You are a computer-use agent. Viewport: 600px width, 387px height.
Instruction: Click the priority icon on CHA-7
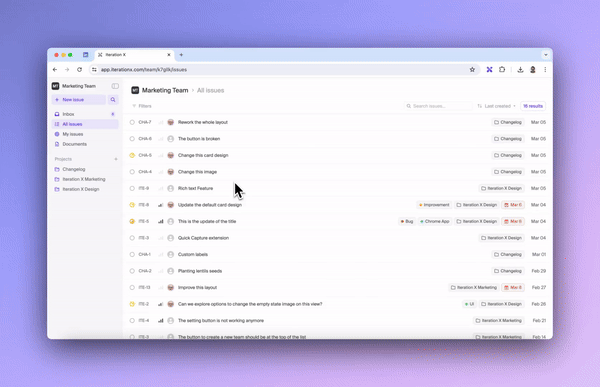click(161, 122)
